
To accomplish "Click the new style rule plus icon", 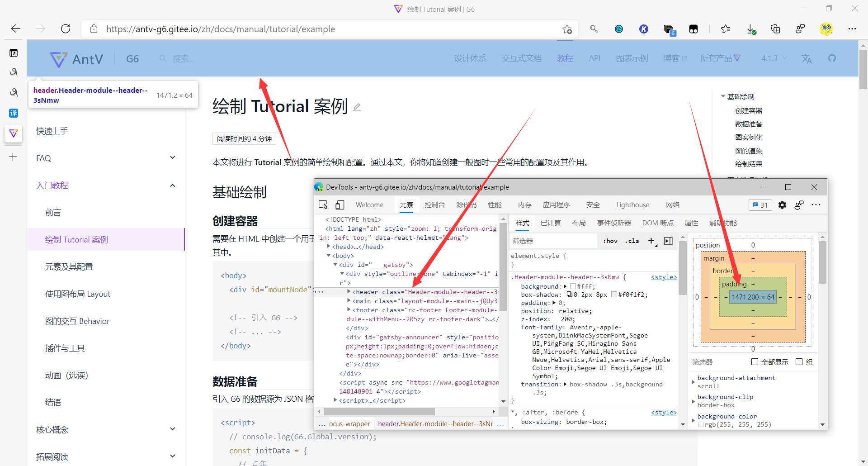I will (x=651, y=241).
